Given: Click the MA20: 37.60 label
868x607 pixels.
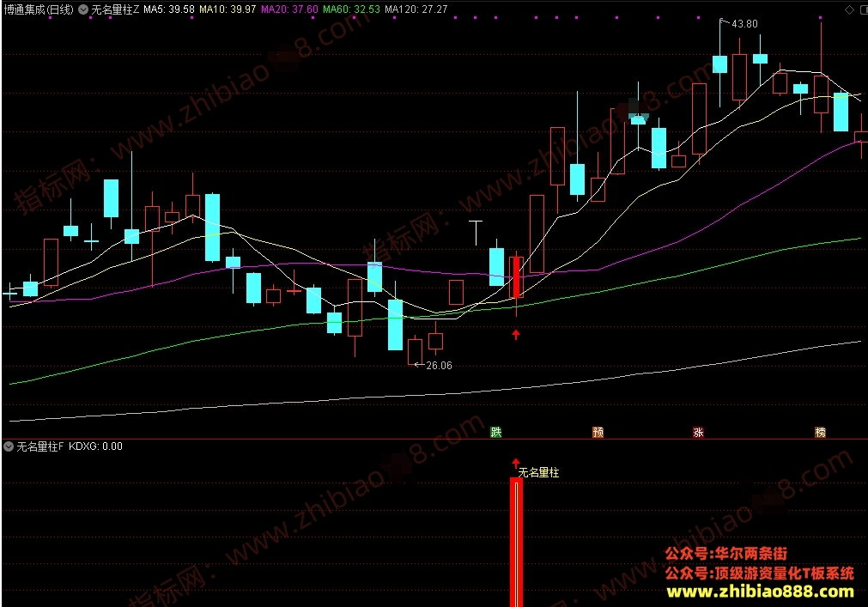Looking at the screenshot, I should [x=289, y=9].
